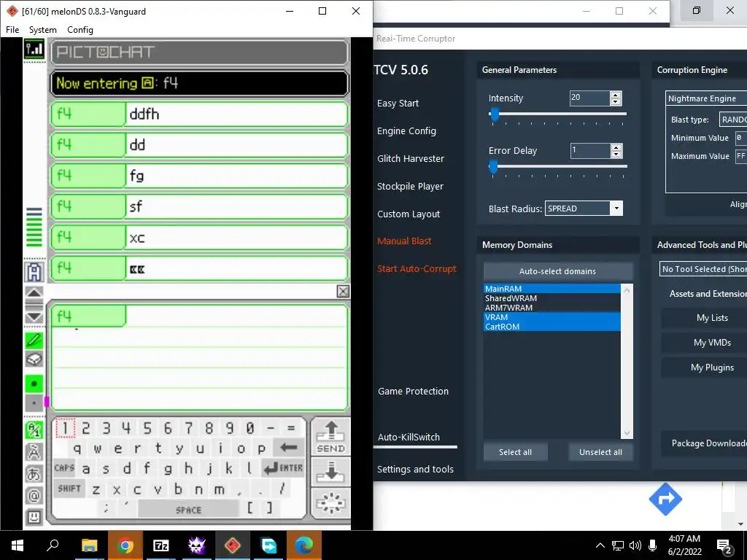The image size is (747, 560).
Task: Open Engine Config in RTC sidebar
Action: pos(406,131)
